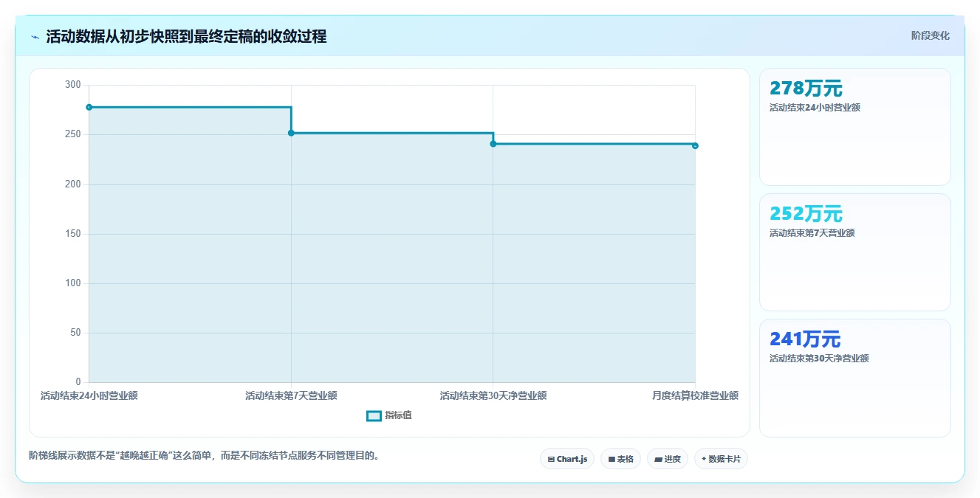Click the 241万元 data card
This screenshot has height=498, width=980.
coord(855,378)
